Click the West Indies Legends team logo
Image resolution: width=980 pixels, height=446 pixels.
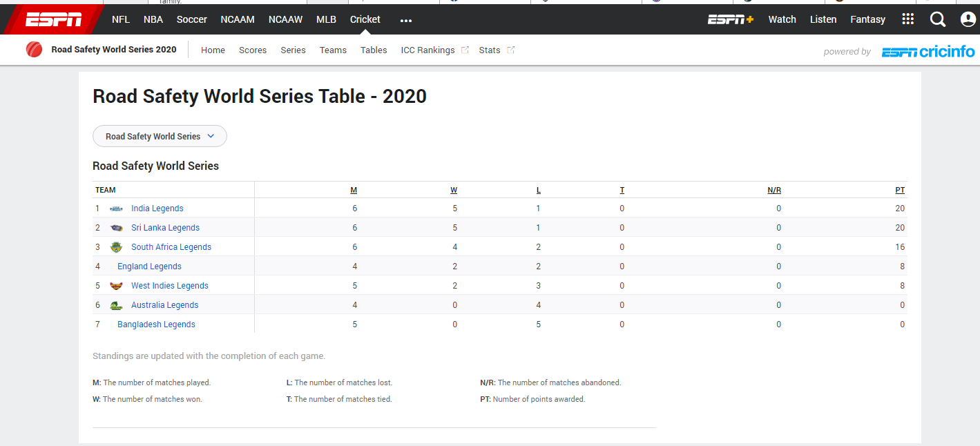(116, 286)
